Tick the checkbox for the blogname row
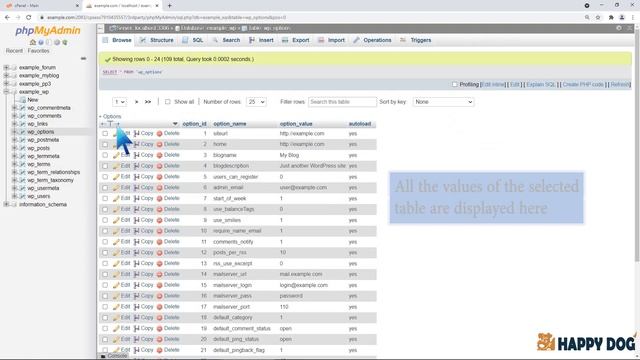Viewport: 640px width, 360px height. 105,155
